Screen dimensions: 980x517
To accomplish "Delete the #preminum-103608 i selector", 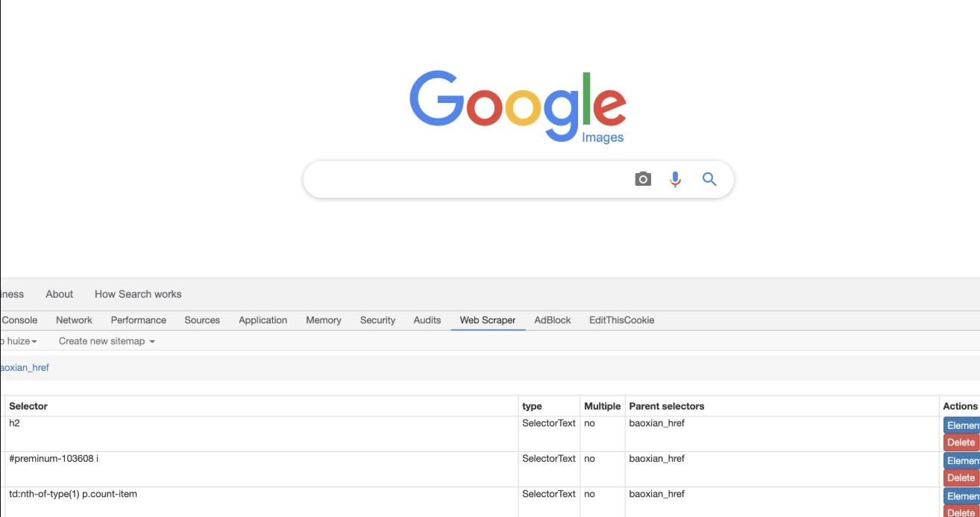I will (x=961, y=477).
